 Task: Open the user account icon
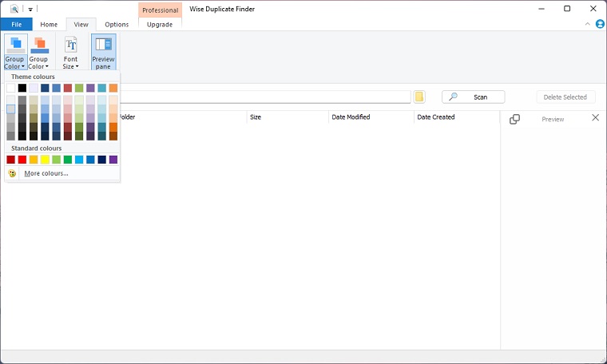(600, 24)
